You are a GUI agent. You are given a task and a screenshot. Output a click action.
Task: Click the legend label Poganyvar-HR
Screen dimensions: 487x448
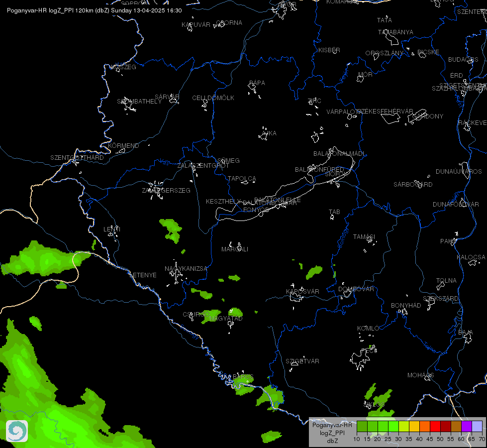[x=332, y=425]
